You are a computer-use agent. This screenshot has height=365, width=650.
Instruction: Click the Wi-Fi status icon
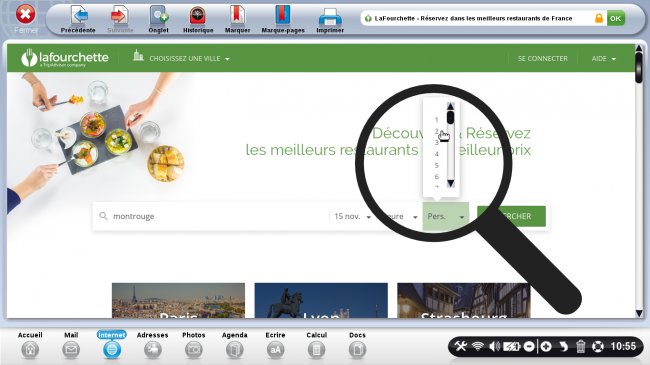point(478,346)
